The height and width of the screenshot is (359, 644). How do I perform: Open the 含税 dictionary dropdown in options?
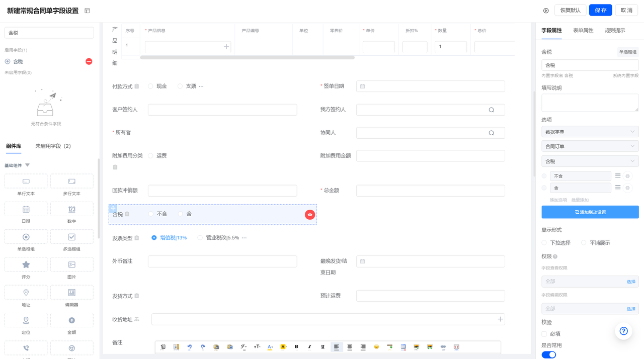[590, 161]
